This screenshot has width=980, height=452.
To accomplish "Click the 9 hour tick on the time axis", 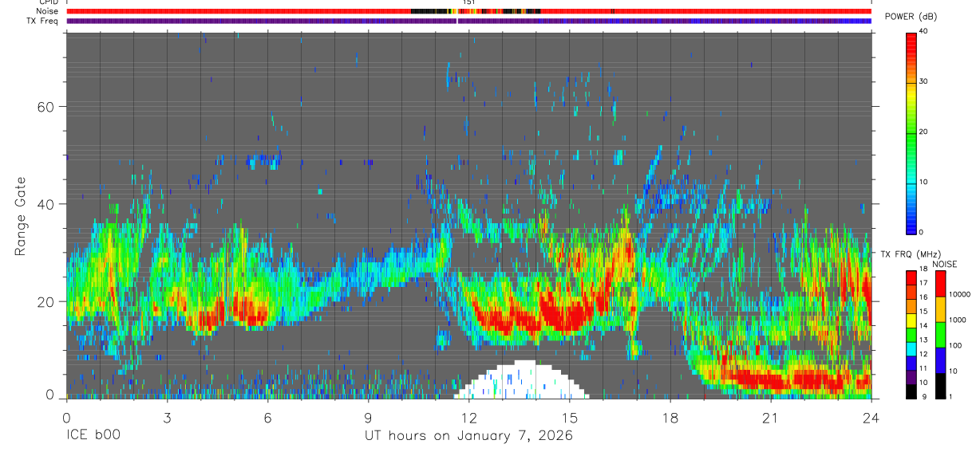I will (368, 418).
